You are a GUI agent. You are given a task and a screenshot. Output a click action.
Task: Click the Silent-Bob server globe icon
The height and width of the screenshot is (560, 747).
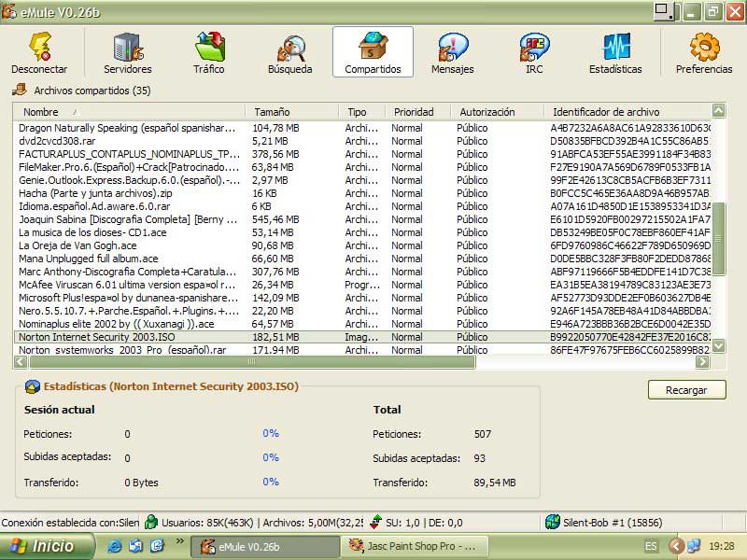552,522
